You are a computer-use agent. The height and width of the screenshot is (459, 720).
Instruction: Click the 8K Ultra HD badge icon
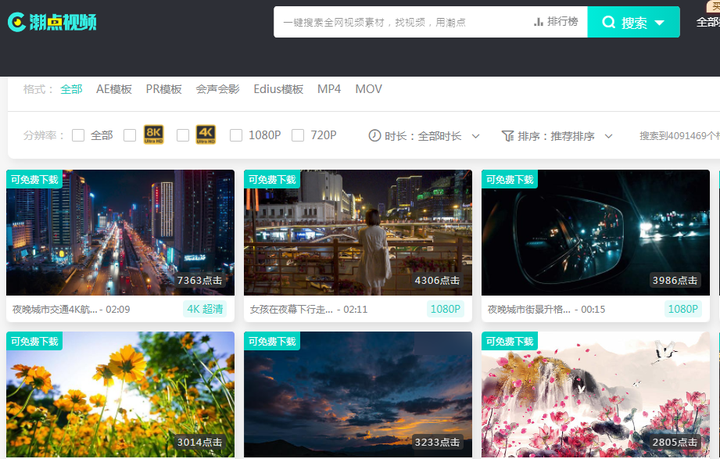click(x=153, y=134)
